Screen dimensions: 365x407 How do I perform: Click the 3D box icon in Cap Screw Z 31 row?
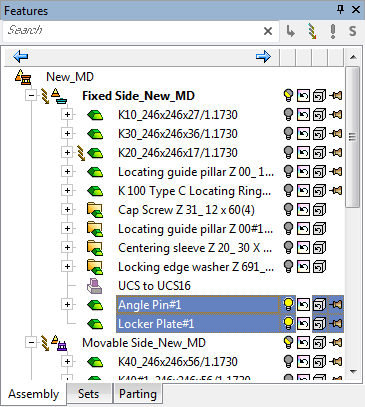pos(319,210)
